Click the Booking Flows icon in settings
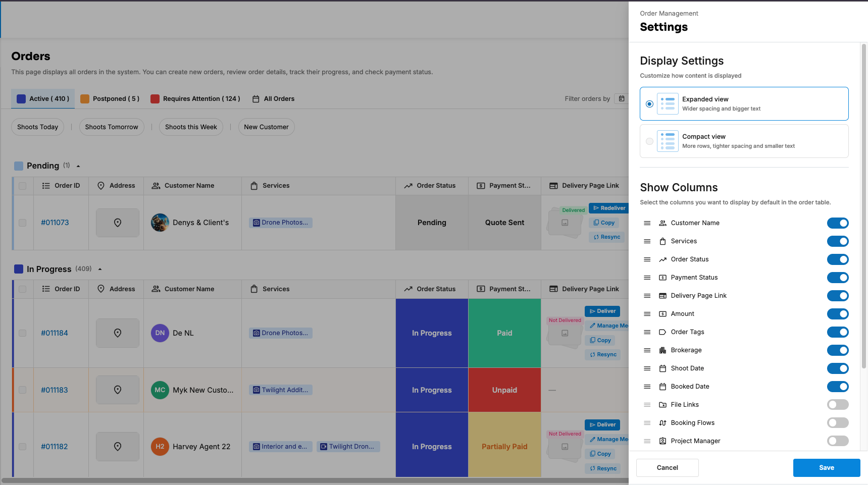 pyautogui.click(x=662, y=423)
